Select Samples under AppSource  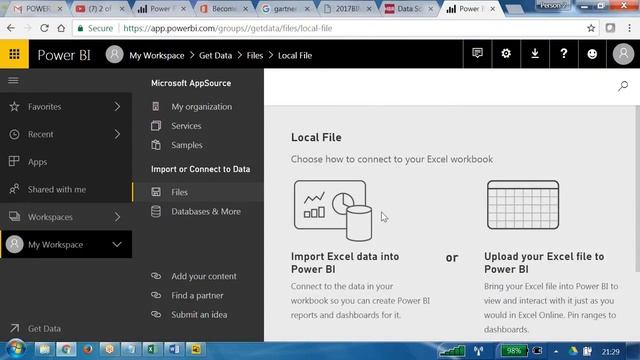point(187,145)
